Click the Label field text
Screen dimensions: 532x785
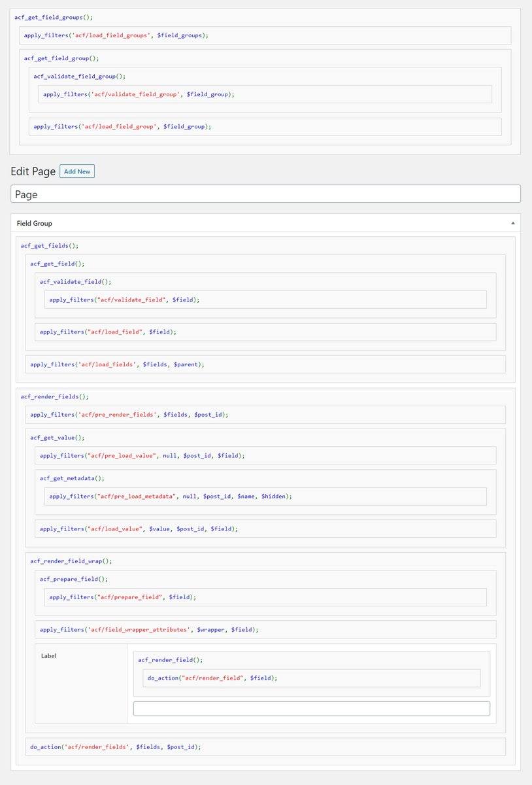click(x=49, y=655)
